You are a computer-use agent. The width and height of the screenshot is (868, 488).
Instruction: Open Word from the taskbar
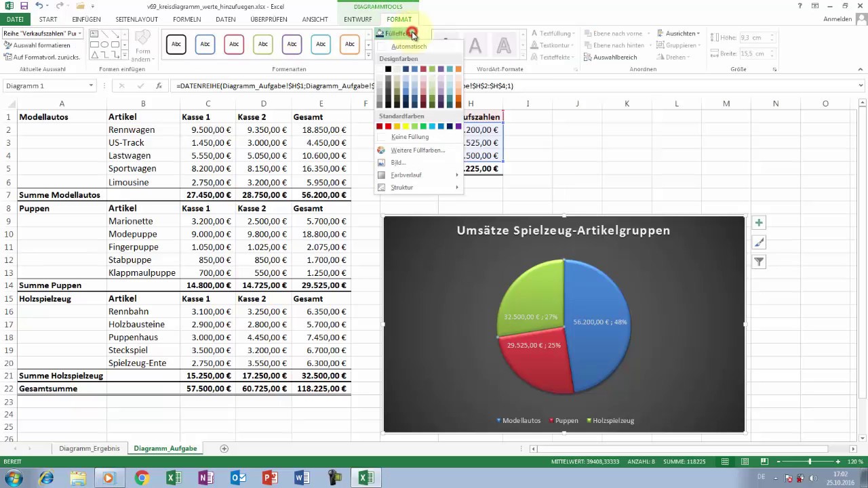[x=302, y=478]
